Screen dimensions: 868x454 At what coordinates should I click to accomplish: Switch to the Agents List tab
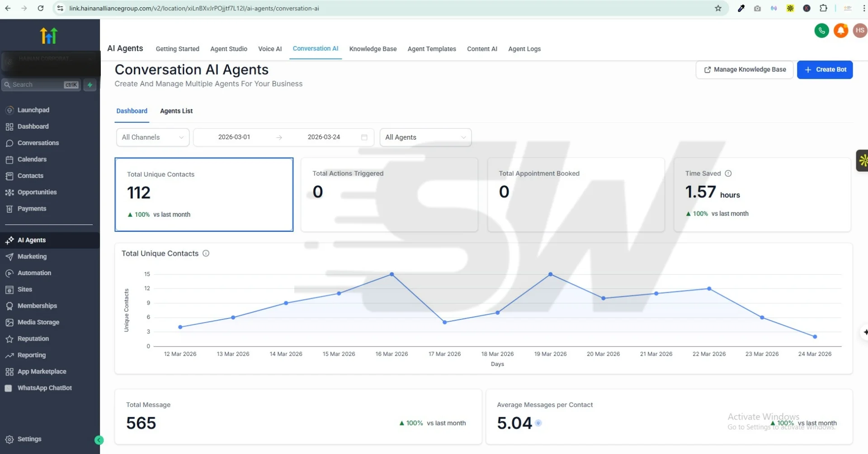[x=176, y=111]
